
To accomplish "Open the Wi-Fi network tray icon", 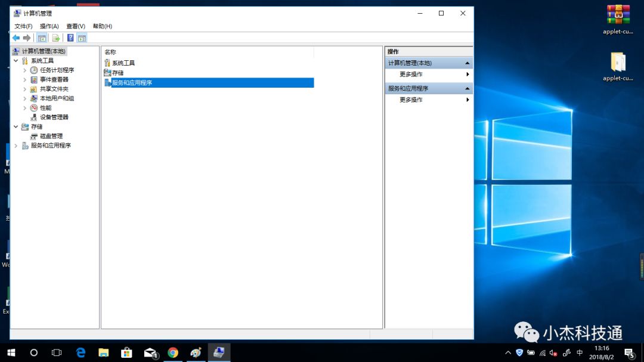I will (543, 352).
